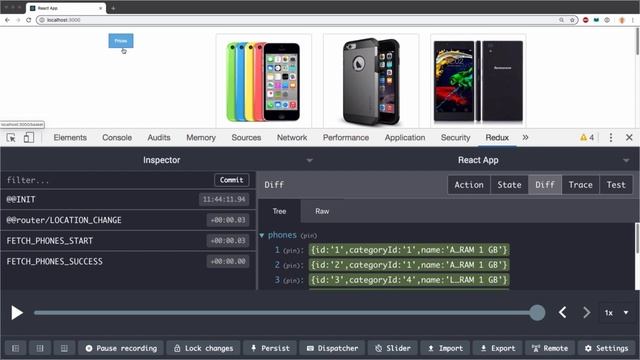Open the 1x playback speed dropdown
The height and width of the screenshot is (360, 640).
point(616,313)
